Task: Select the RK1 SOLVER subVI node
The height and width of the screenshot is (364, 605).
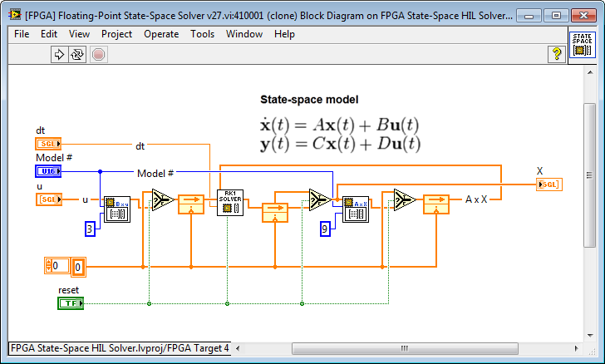Action: click(x=230, y=203)
